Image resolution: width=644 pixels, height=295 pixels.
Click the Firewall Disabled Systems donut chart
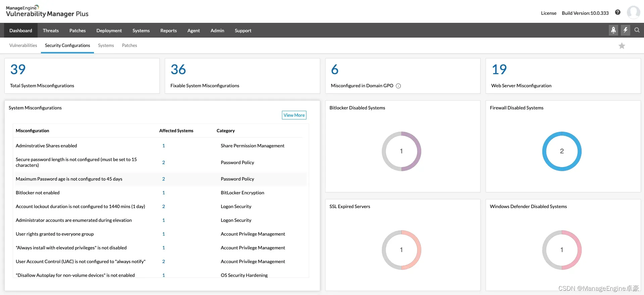pos(562,151)
